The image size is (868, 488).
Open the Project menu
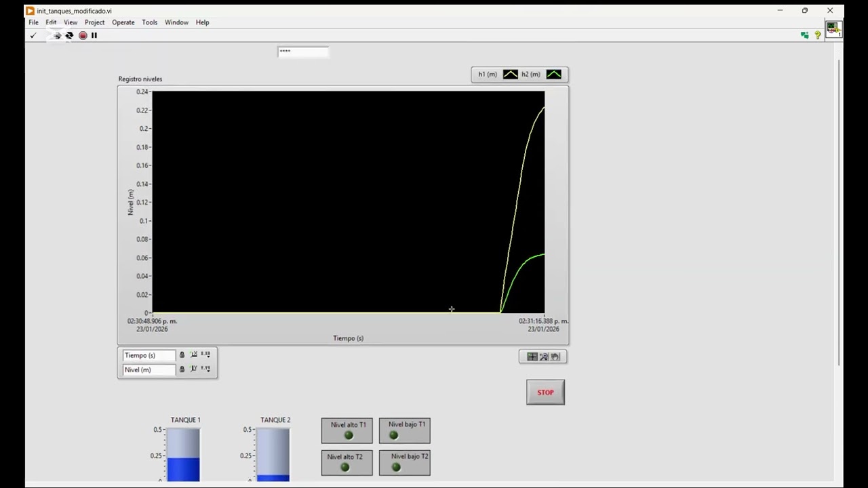tap(95, 22)
